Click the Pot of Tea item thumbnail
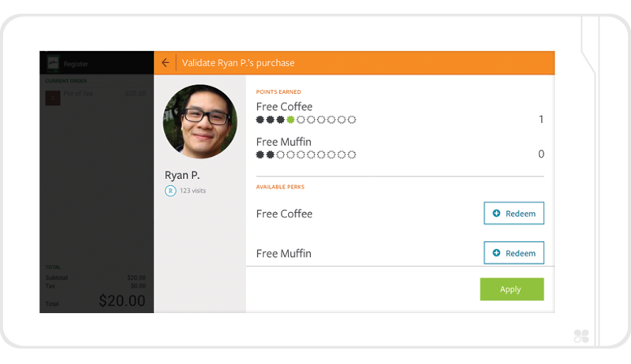Screen dimensions: 631x364 [53, 98]
